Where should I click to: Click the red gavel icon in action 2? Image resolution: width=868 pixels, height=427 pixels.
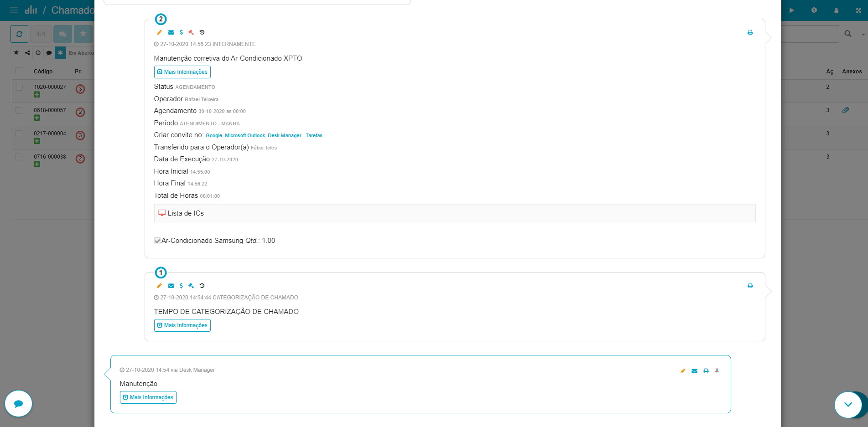(x=191, y=32)
